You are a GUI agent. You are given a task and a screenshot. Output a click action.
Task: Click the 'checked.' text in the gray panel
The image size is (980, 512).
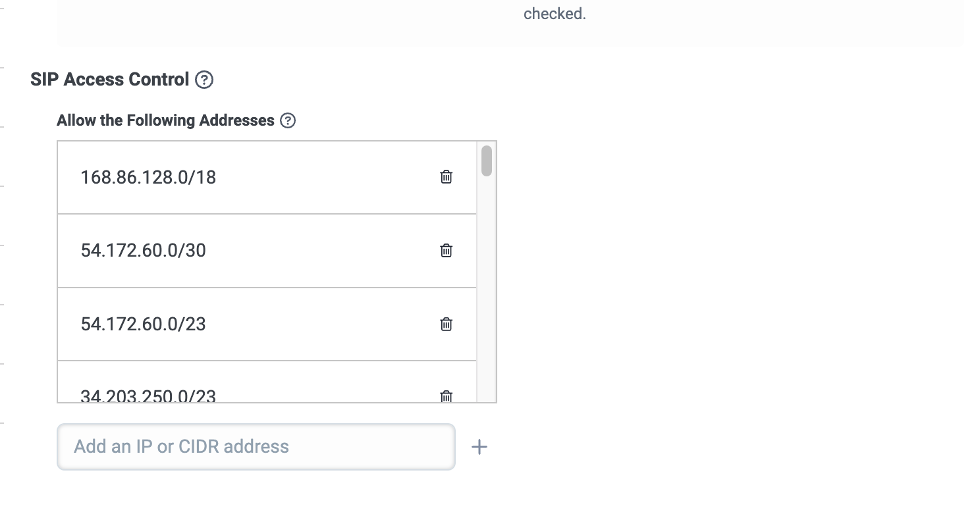555,14
